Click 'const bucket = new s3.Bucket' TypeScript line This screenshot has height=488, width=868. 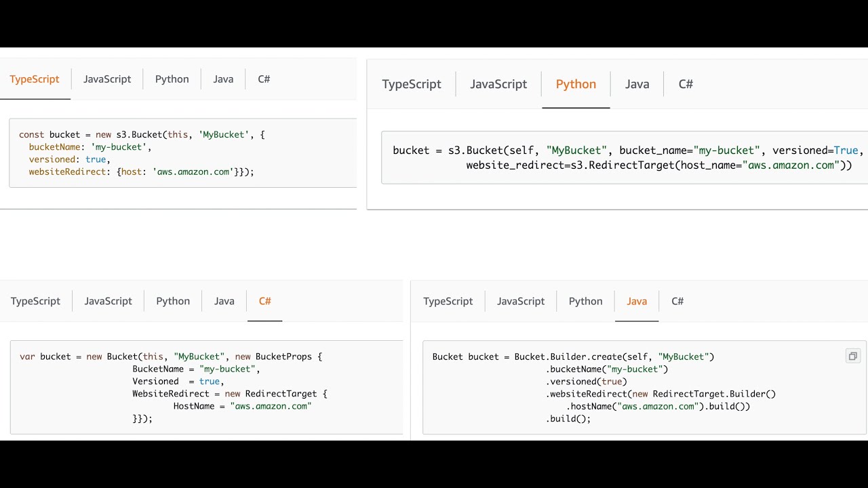pyautogui.click(x=142, y=135)
